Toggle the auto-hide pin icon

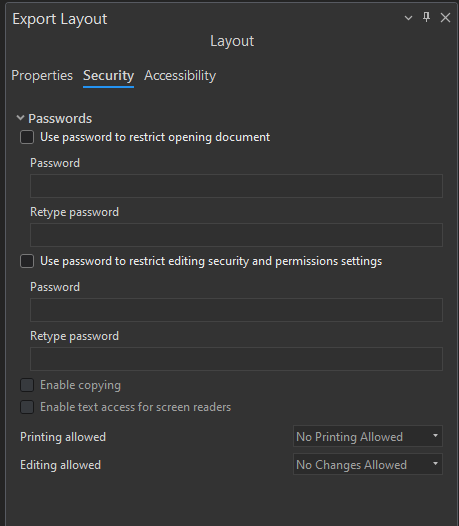tap(426, 17)
